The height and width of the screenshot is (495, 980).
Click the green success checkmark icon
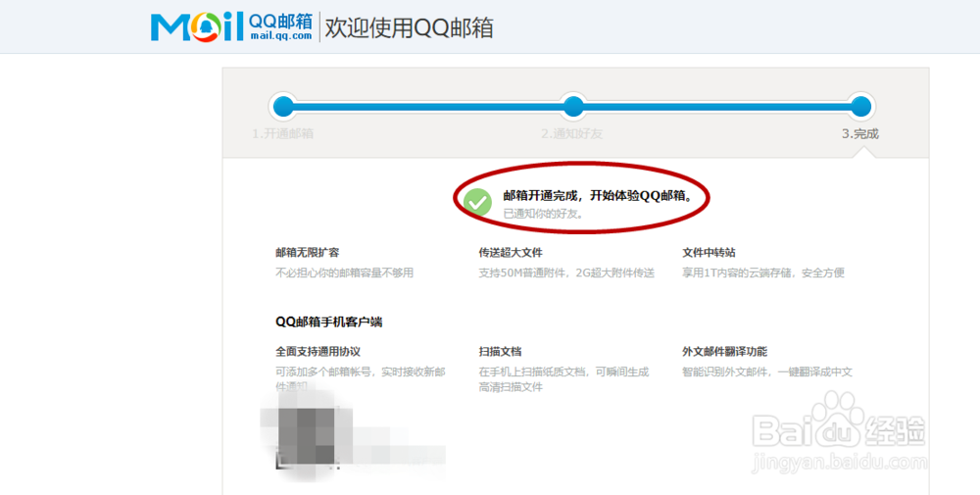[478, 202]
